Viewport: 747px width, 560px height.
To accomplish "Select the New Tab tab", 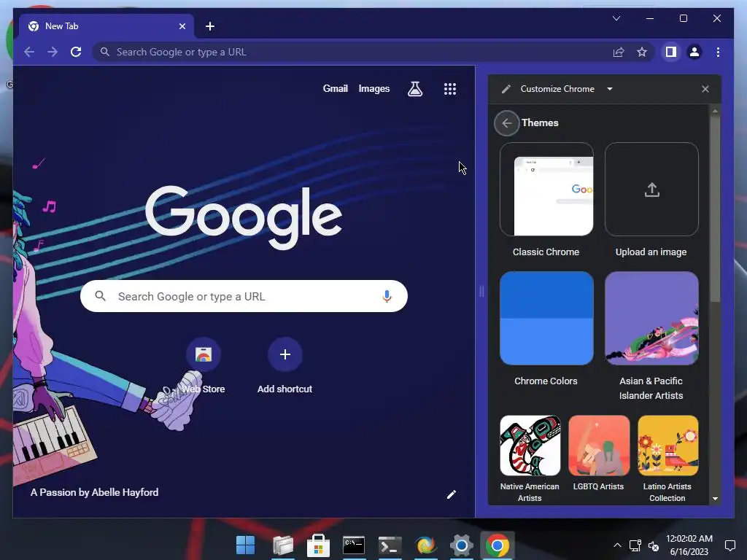I will pos(107,26).
